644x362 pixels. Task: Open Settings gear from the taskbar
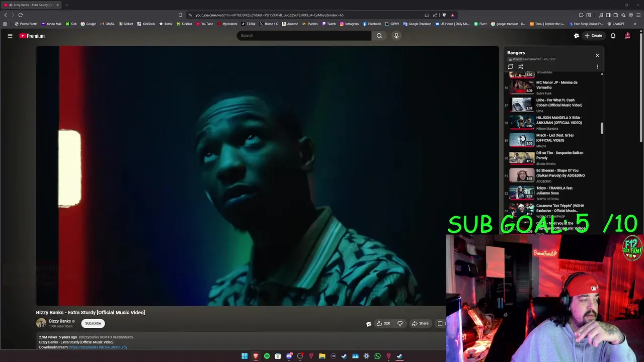(366, 356)
